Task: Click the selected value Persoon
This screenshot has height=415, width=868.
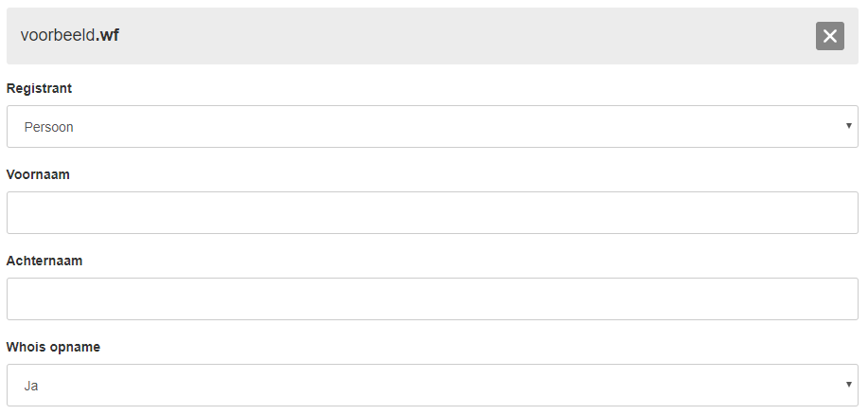Action: click(48, 127)
